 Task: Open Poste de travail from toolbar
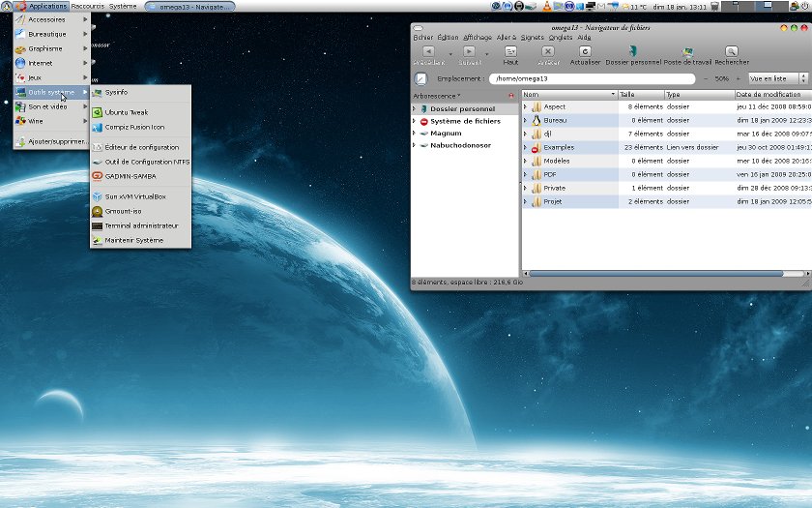[x=687, y=51]
